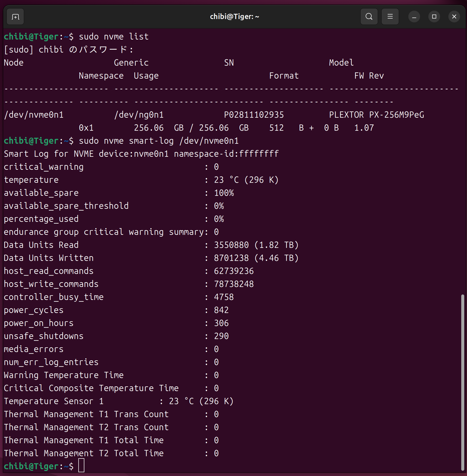Click the PLEXTOR PX-256M9PeG model name
Viewport: 467px width, 476px height.
pyautogui.click(x=376, y=115)
